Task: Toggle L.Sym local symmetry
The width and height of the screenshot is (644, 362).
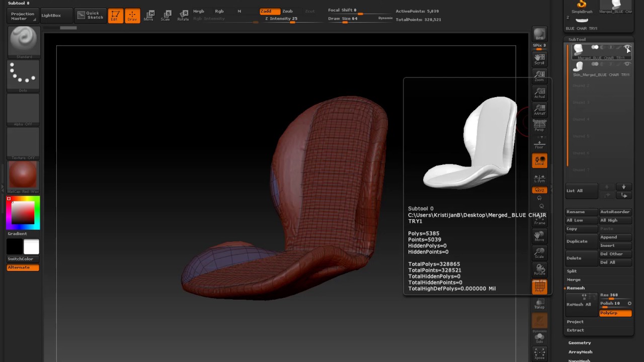Action: (x=539, y=178)
